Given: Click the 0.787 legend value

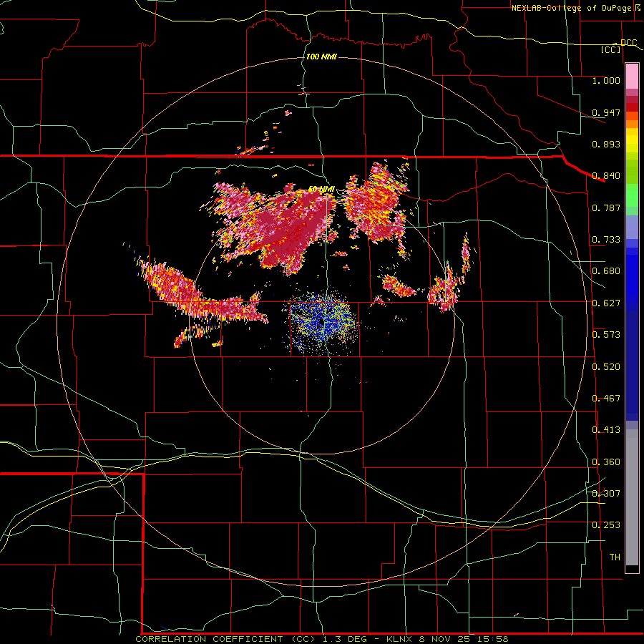Looking at the screenshot, I should tap(606, 208).
